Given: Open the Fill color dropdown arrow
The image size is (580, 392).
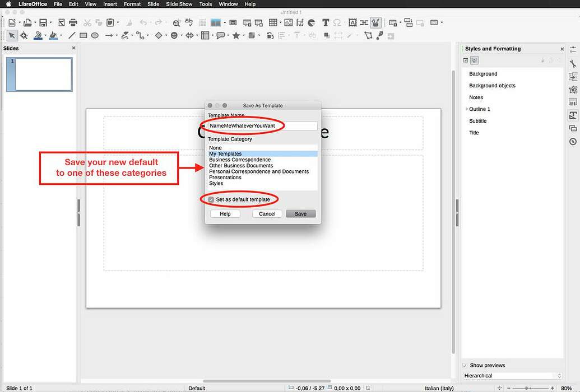Looking at the screenshot, I should (x=61, y=35).
